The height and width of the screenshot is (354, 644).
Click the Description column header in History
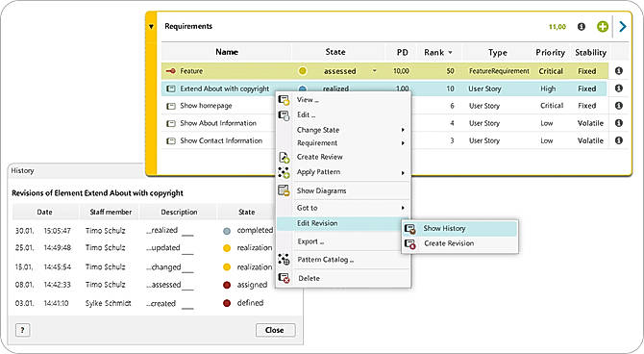tap(179, 213)
